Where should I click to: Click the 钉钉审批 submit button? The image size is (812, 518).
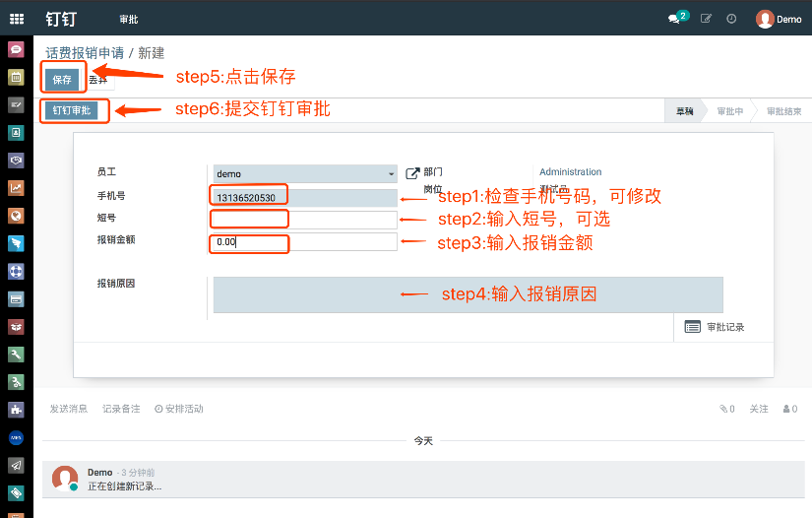click(71, 111)
